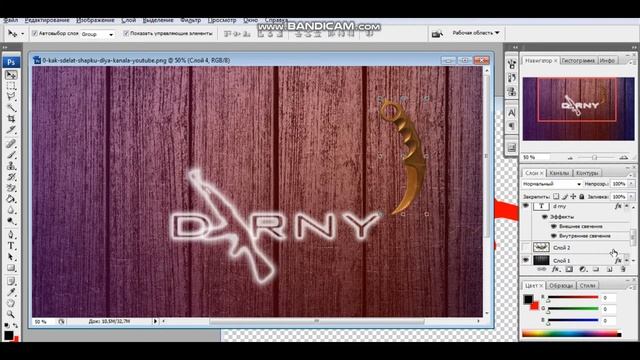This screenshot has height=360, width=640.
Task: Select the Move tool
Action: 11,75
